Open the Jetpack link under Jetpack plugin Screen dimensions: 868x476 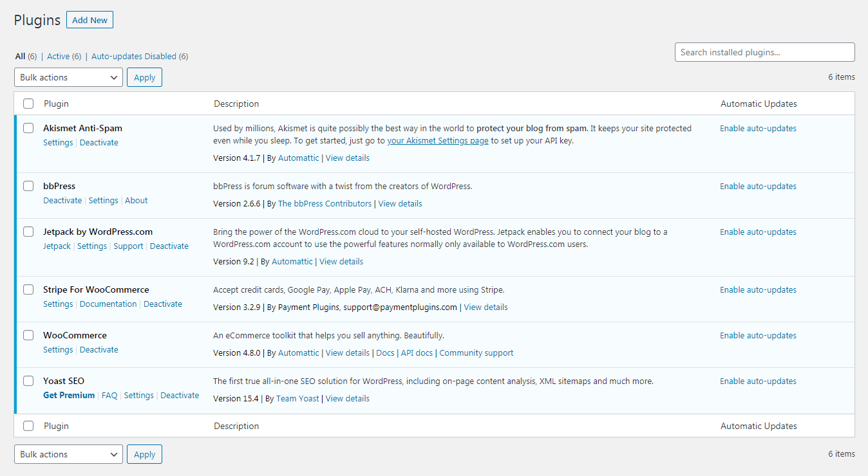pos(57,246)
